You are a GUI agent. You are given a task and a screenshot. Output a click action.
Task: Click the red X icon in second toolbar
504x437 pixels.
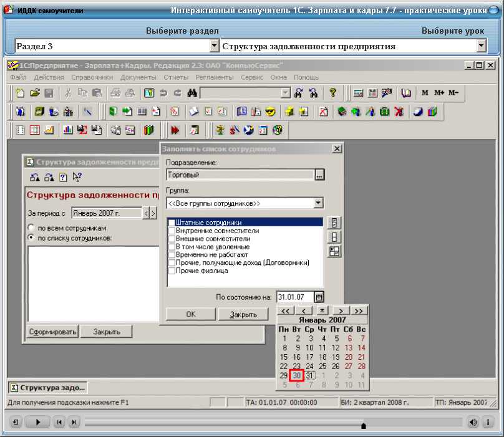coord(399,112)
